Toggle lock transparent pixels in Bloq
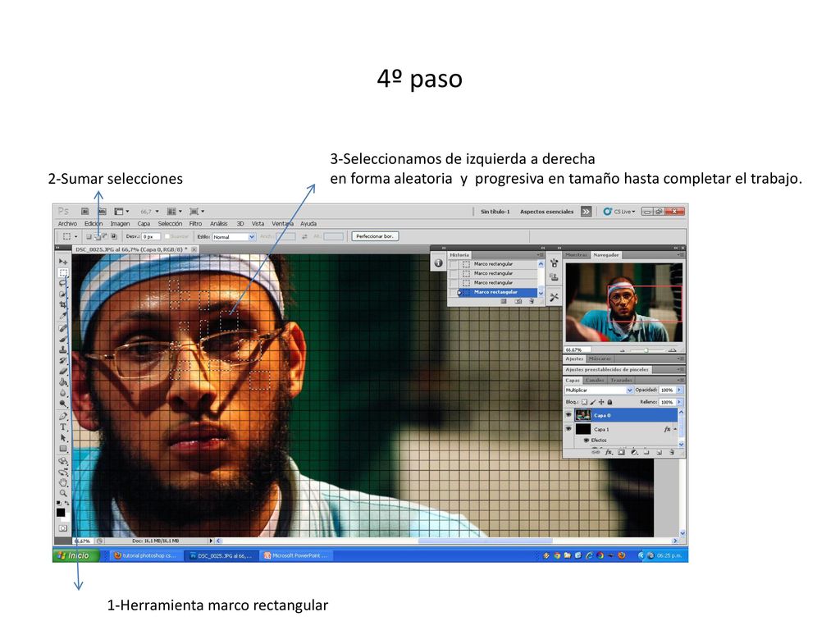 tap(584, 402)
